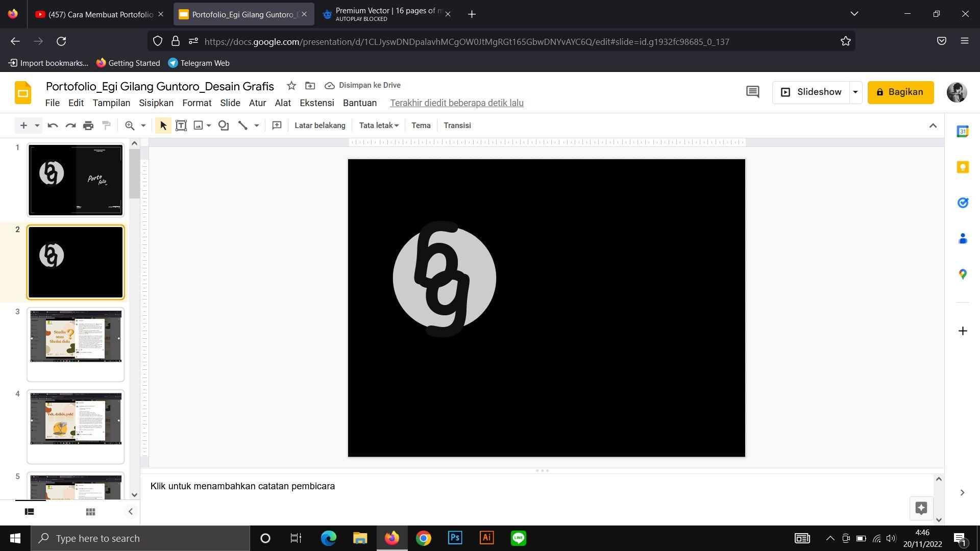
Task: Open the Tata letak layout dropdown
Action: tap(378, 126)
